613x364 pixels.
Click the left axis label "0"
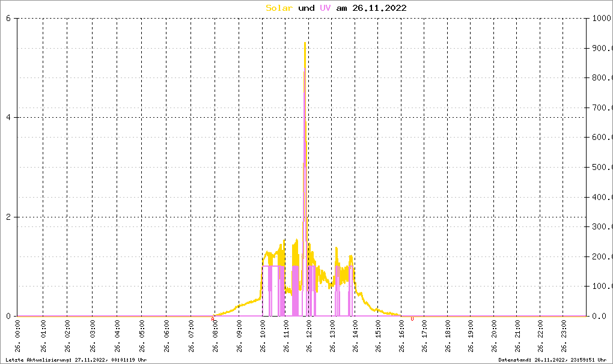point(8,316)
